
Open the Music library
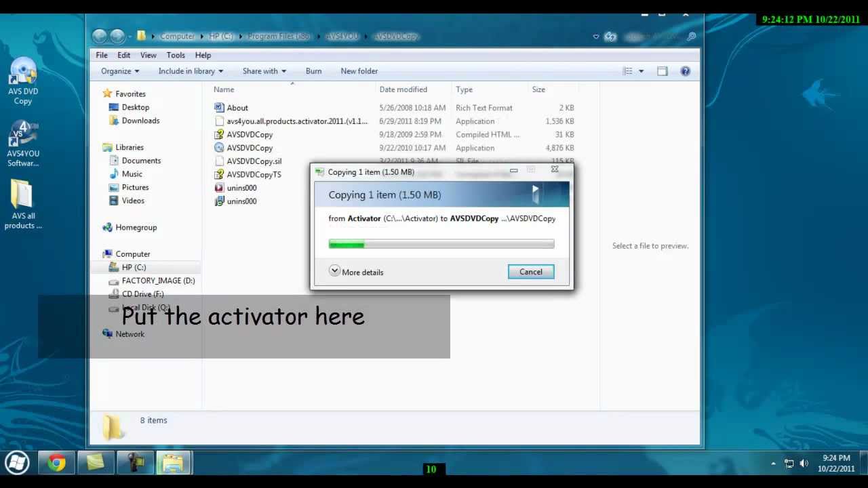[132, 174]
